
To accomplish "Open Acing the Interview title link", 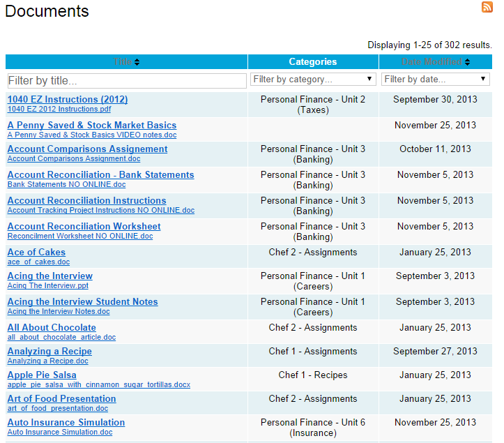I will (49, 276).
